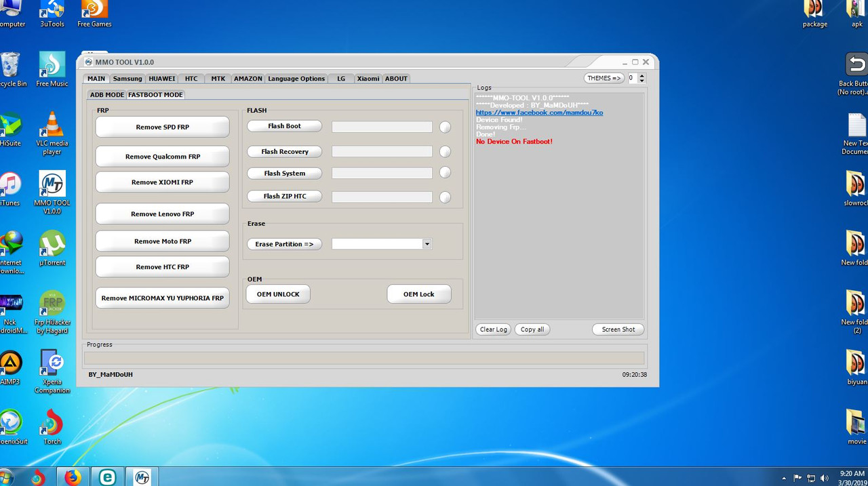Open the MTK tab
This screenshot has height=486, width=868.
point(218,79)
